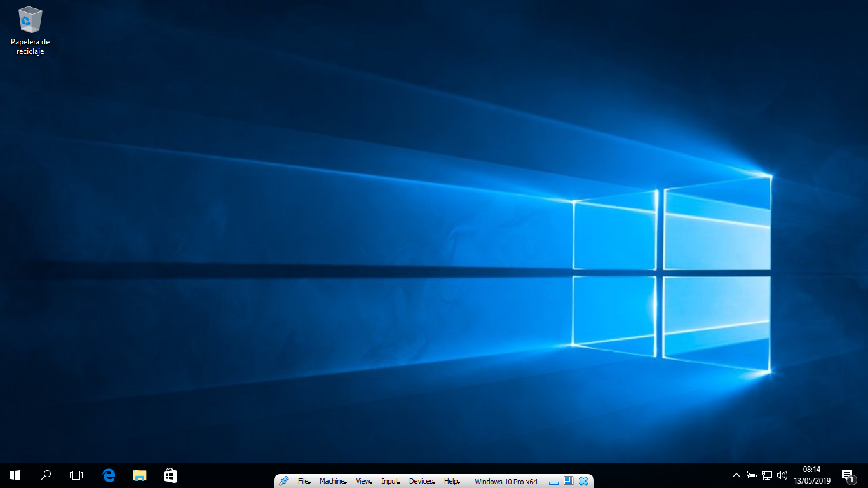Open the Papelera de reciclaje desktop icon

[30, 30]
